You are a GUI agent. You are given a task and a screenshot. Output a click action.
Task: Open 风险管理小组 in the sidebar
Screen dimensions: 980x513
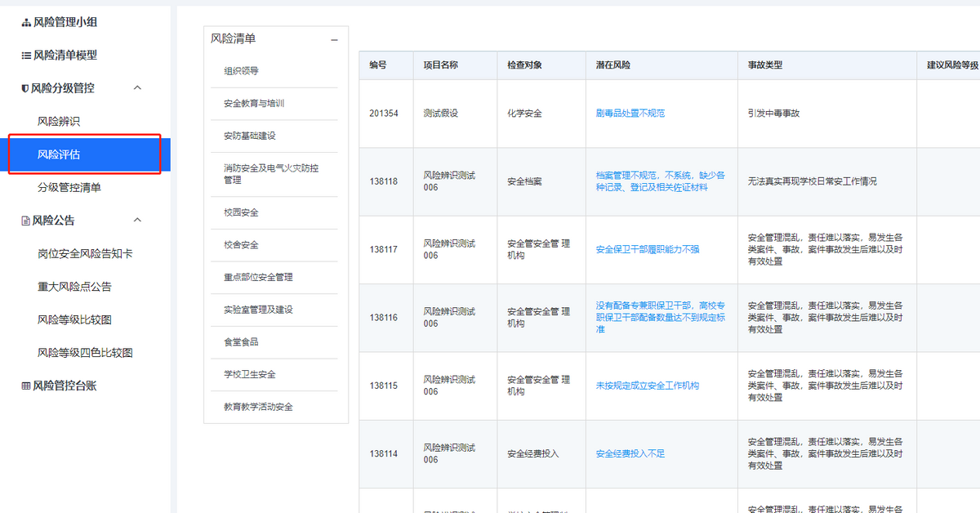pos(65,23)
